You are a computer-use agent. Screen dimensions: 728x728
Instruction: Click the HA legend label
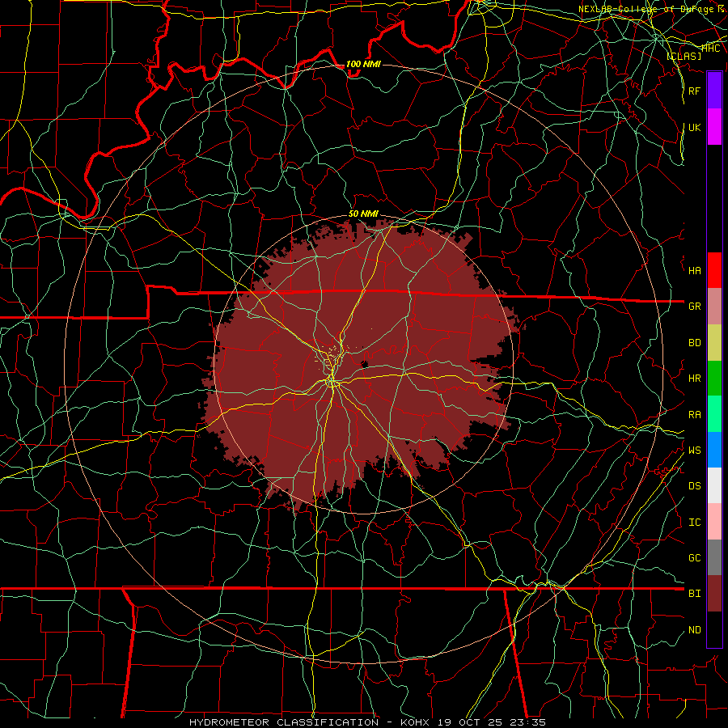click(694, 271)
